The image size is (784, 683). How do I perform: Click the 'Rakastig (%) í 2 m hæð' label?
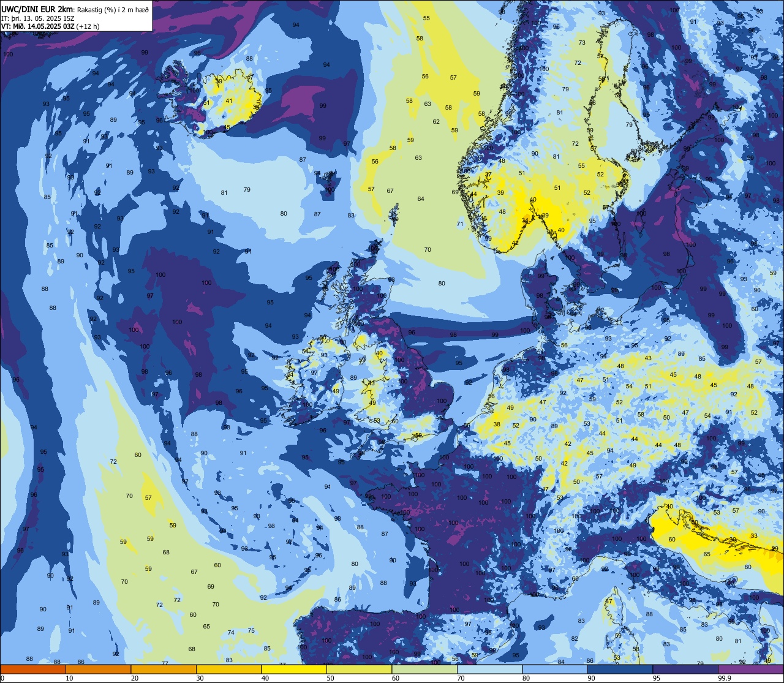click(112, 9)
